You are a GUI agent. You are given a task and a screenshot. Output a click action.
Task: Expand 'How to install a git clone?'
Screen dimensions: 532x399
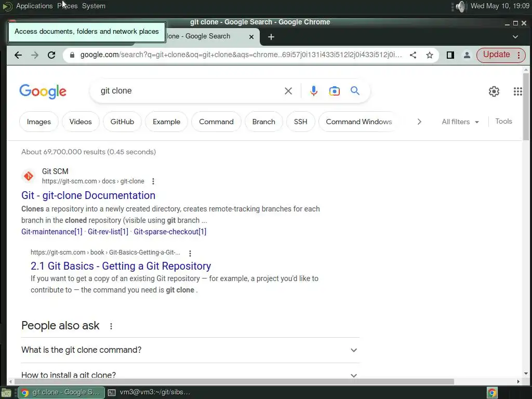190,375
